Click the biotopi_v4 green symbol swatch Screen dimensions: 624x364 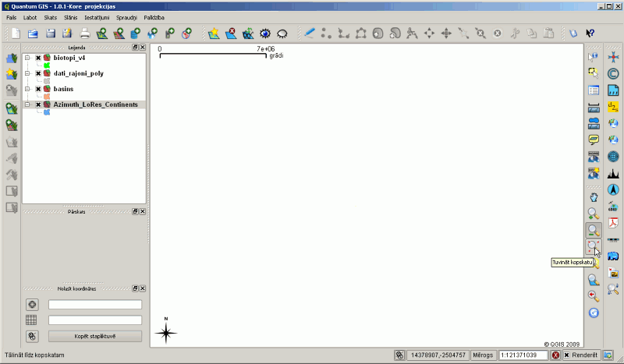coord(47,65)
